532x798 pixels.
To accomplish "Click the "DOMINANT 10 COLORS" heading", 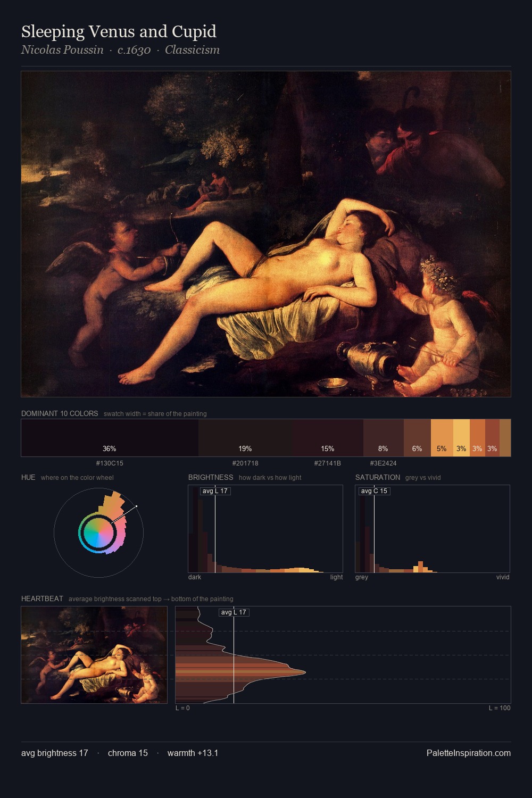I will (60, 413).
